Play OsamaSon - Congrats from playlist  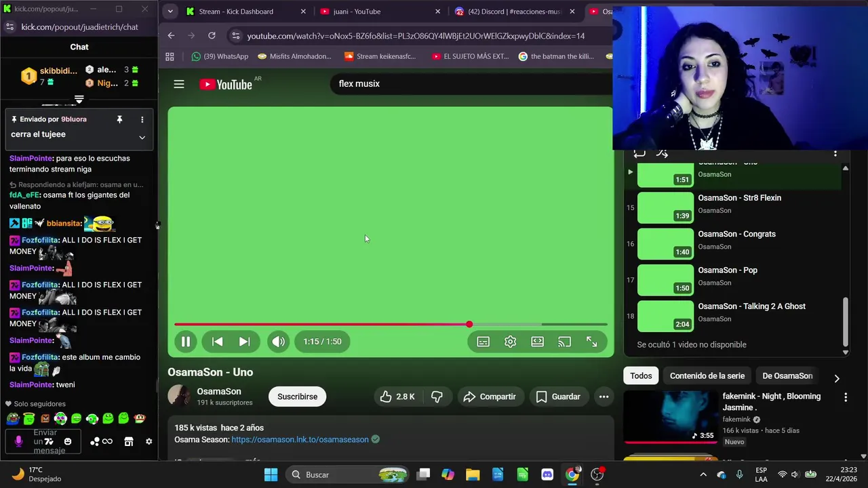pyautogui.click(x=732, y=244)
